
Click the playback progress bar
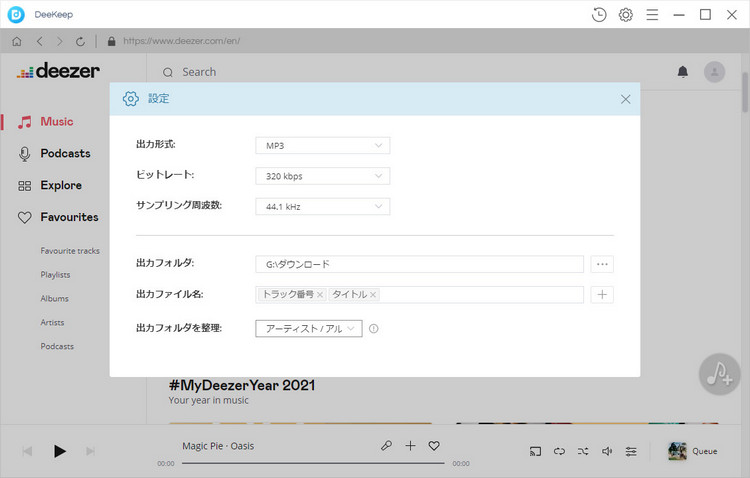[x=313, y=463]
